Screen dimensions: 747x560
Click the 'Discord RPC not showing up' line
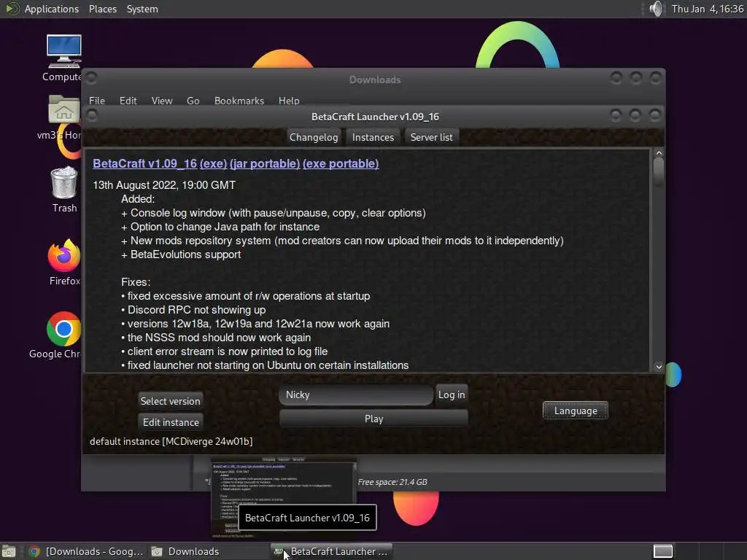click(197, 309)
